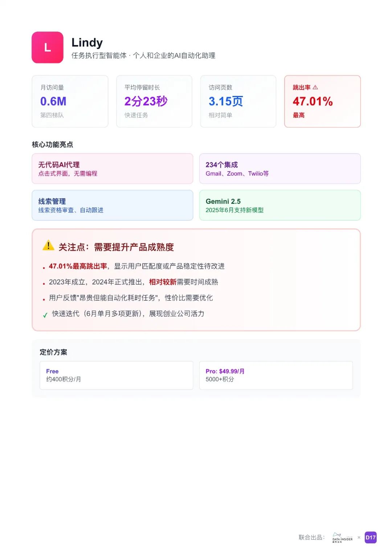Image resolution: width=392 pixels, height=555 pixels.
Task: Open the 无代码AI代理 feature card
Action: (113, 169)
